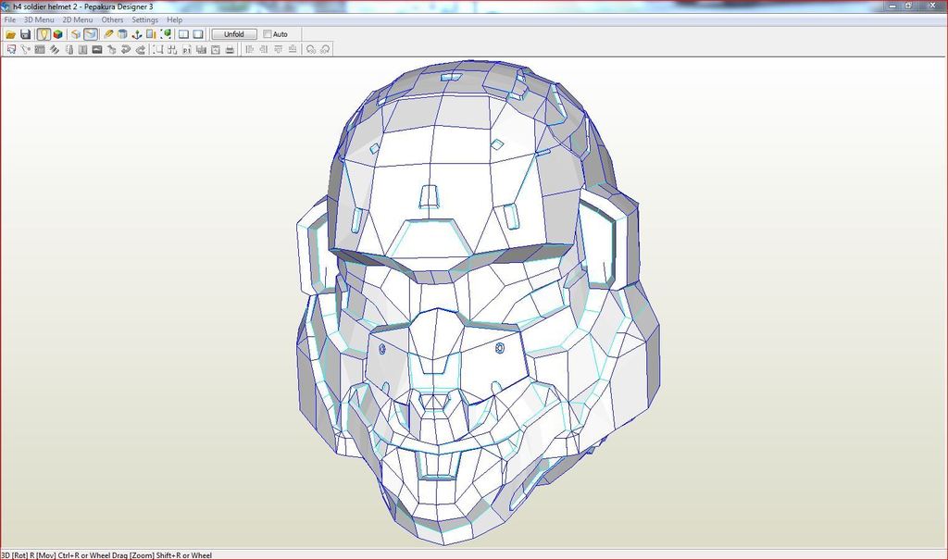
Task: Click the show open edges cube icon
Action: point(76,34)
